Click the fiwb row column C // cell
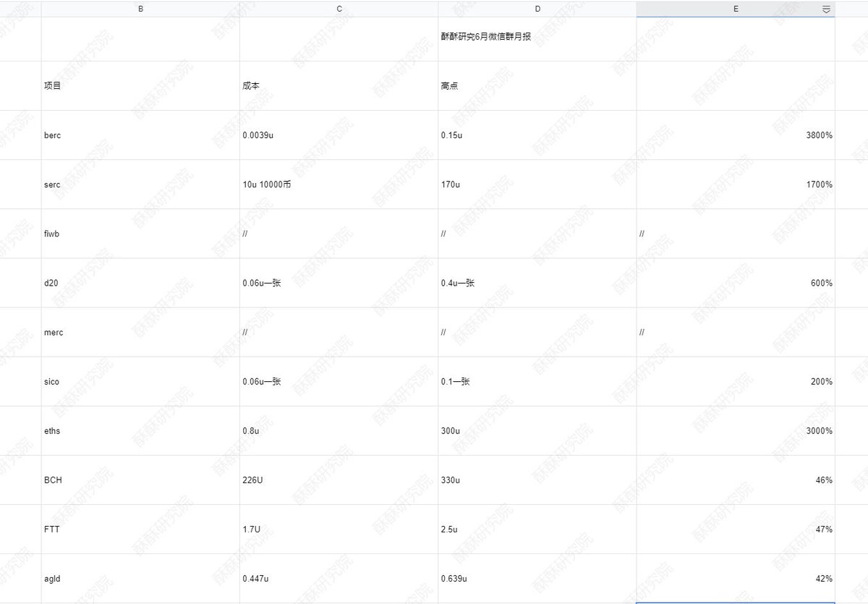Image resolution: width=868 pixels, height=604 pixels. [x=339, y=234]
